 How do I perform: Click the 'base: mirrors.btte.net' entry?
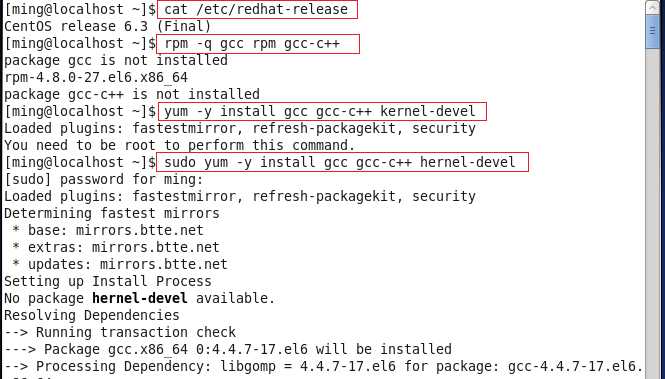tap(116, 230)
